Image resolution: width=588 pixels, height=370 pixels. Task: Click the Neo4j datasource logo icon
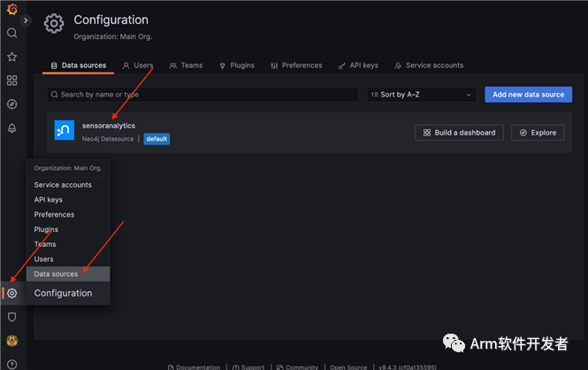65,130
